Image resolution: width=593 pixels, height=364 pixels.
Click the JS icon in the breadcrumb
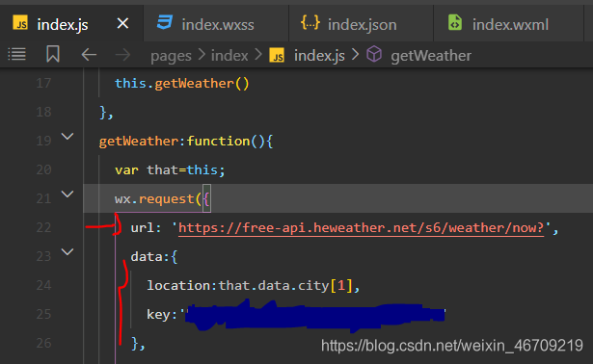(x=277, y=55)
